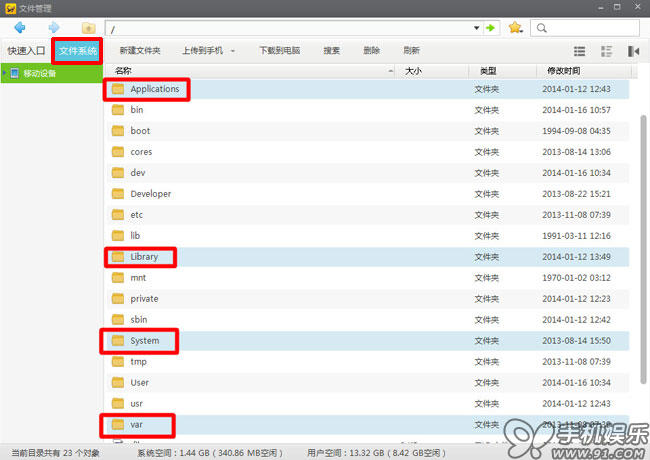The width and height of the screenshot is (650, 460).
Task: Click the 删除 toolbar button
Action: click(x=372, y=51)
